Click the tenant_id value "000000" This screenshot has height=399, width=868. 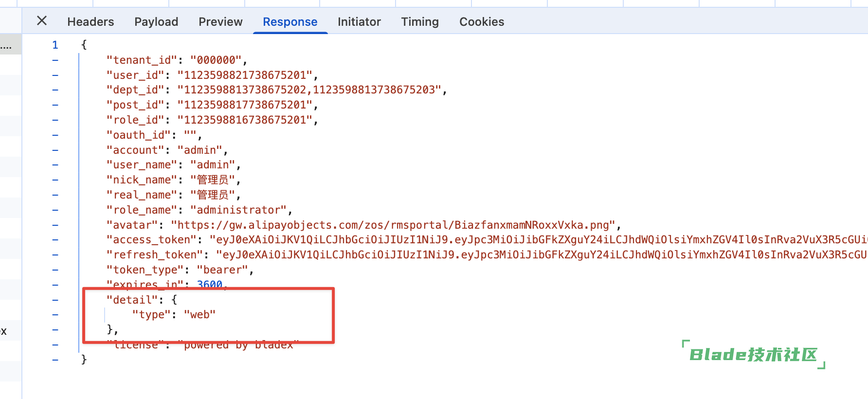(216, 60)
